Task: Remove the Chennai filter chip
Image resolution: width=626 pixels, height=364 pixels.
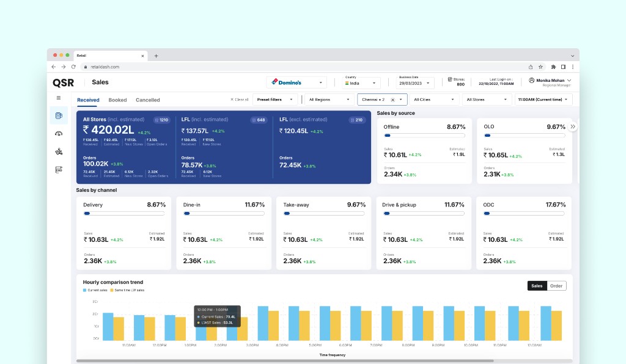Action: 392,99
